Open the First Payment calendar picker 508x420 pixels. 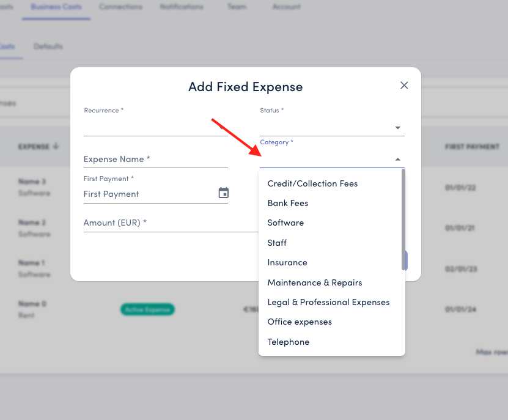tap(224, 193)
